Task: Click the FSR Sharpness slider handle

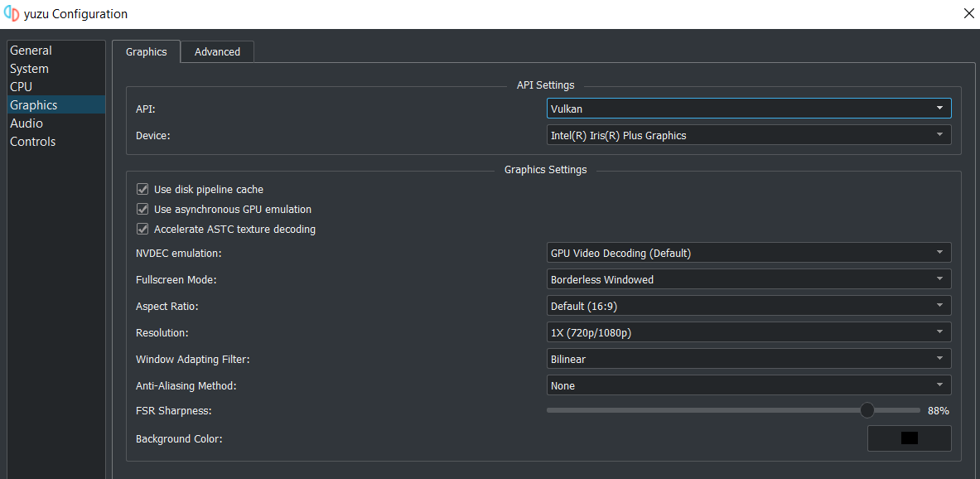Action: [x=867, y=410]
